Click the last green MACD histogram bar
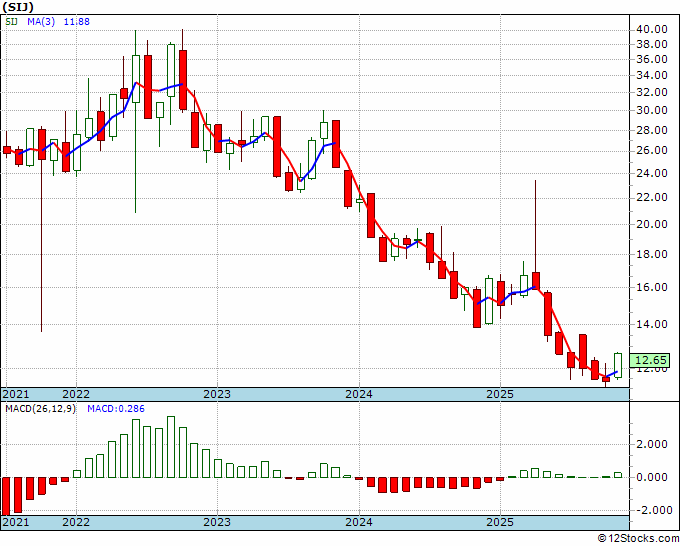 pos(618,475)
